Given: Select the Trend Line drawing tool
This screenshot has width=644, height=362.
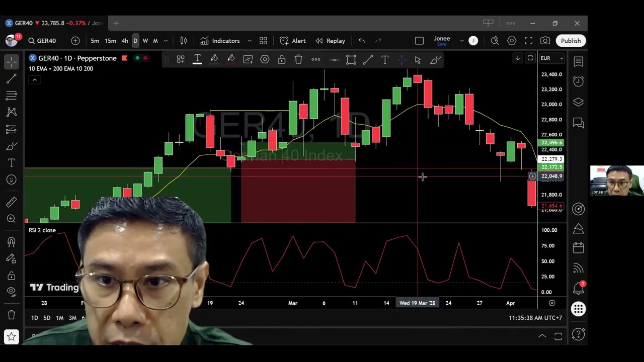Looking at the screenshot, I should pos(11,78).
